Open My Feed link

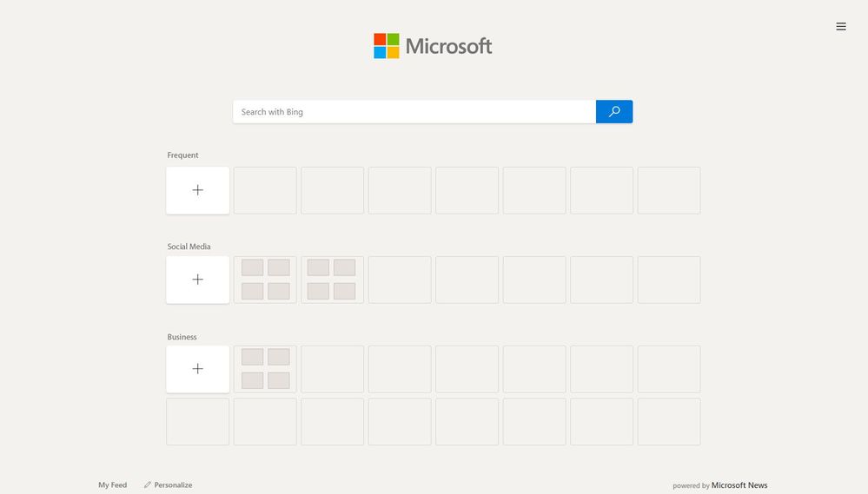112,485
